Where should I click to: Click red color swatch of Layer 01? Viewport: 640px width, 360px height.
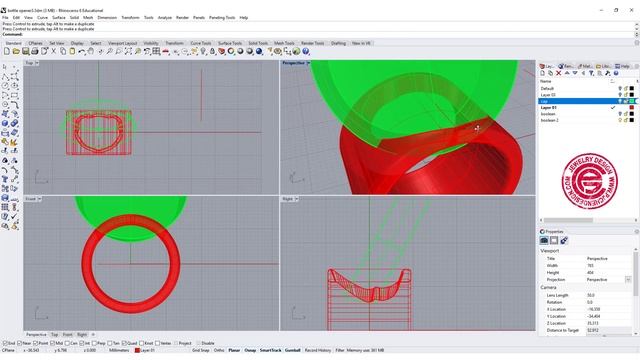click(632, 107)
